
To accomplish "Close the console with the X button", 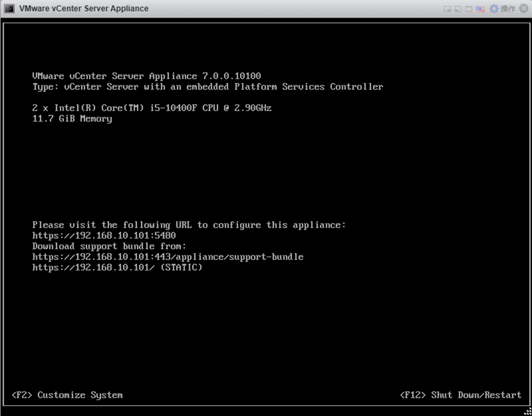I will click(x=523, y=9).
